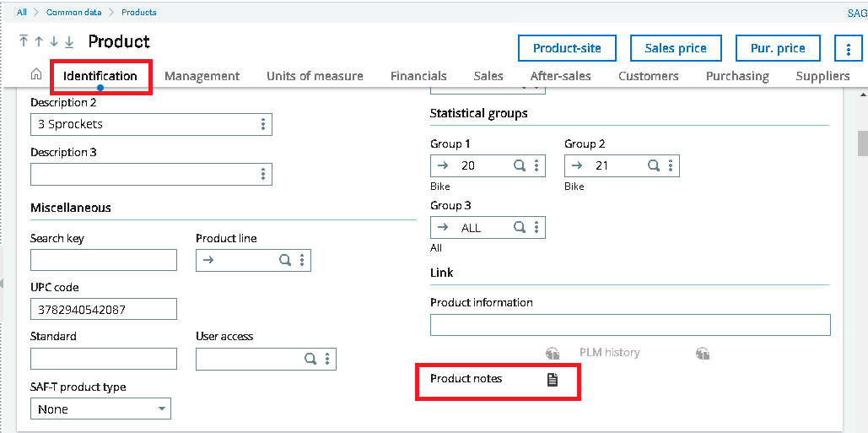Switch to Identification tab
868x433 pixels.
[x=100, y=76]
